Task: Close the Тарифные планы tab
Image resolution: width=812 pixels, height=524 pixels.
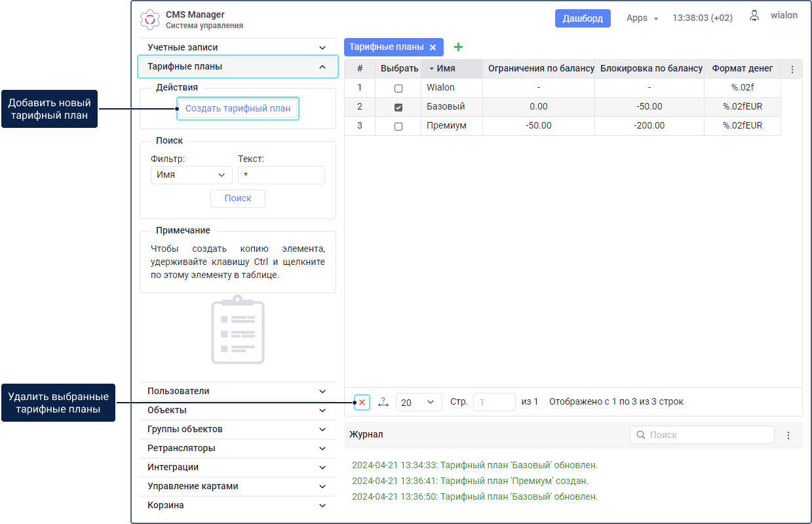Action: tap(433, 47)
